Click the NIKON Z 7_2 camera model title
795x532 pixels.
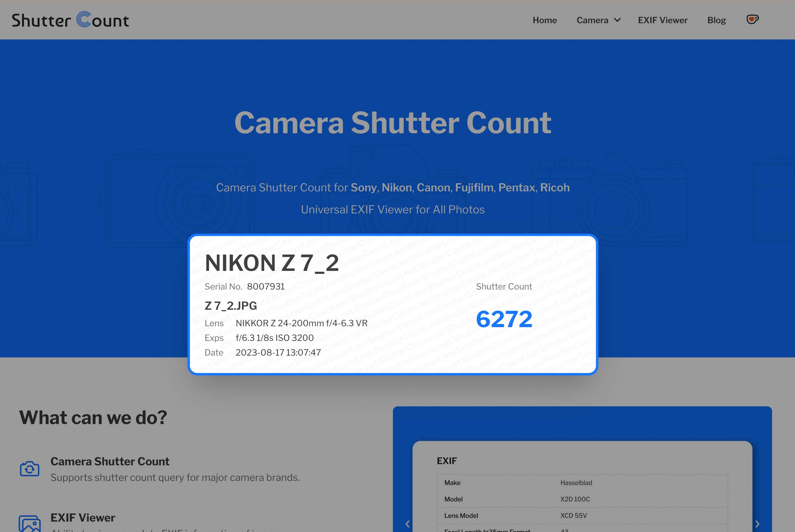point(272,263)
